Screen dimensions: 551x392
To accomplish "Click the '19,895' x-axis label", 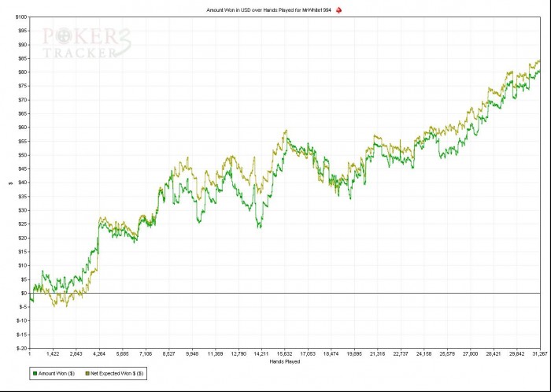I will pyautogui.click(x=354, y=353).
